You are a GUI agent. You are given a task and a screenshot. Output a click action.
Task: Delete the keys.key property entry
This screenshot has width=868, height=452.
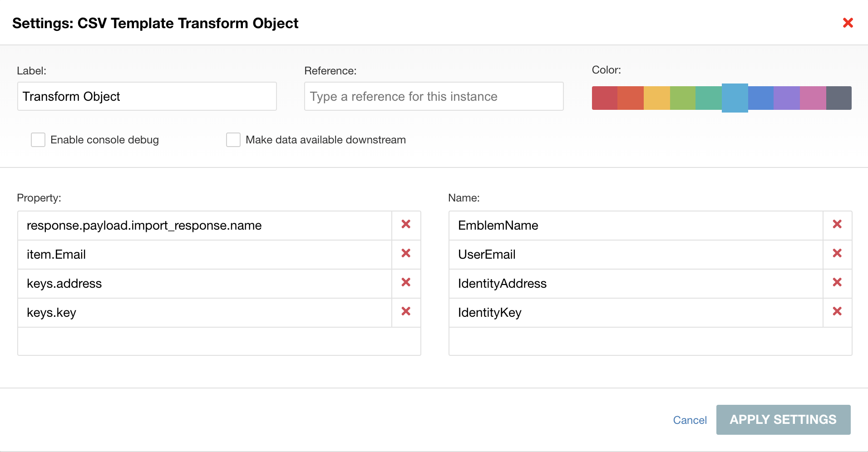(406, 312)
